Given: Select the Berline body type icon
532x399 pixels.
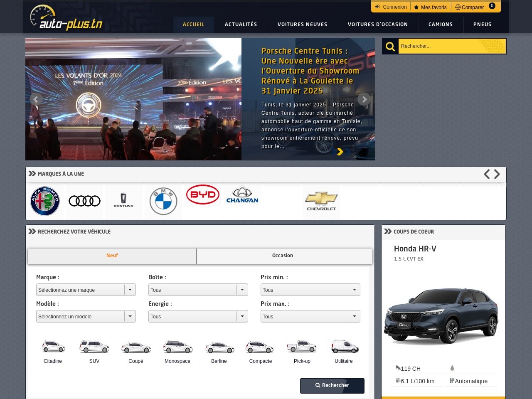Looking at the screenshot, I should (219, 347).
